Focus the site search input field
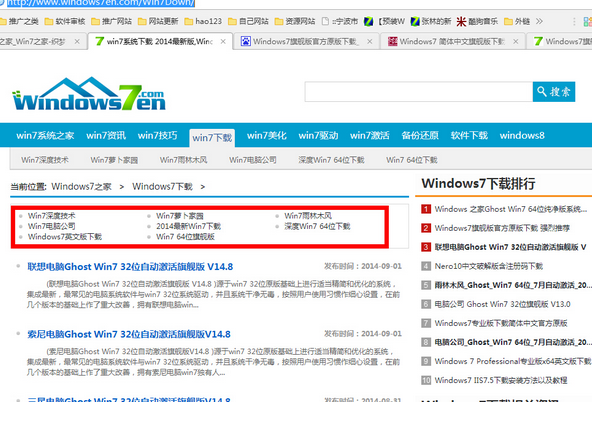The height and width of the screenshot is (423, 592). pos(419,92)
